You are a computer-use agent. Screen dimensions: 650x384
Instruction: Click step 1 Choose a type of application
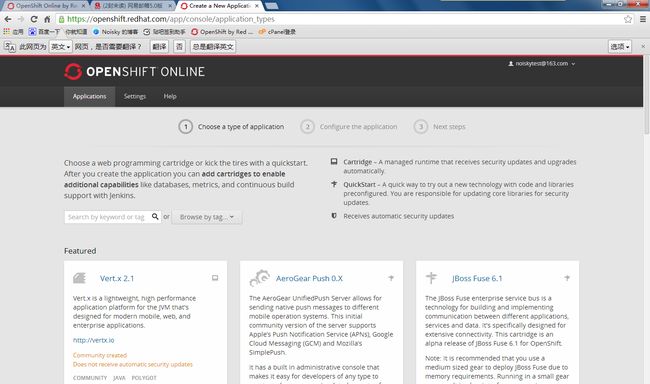[x=231, y=126]
